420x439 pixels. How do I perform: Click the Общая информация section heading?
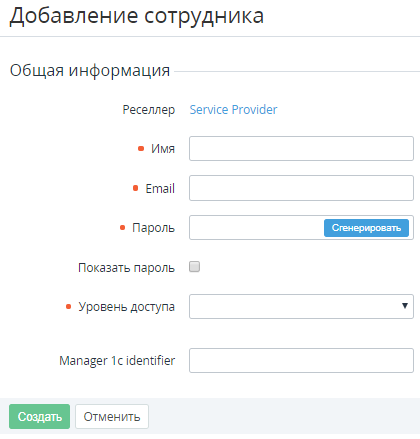[x=90, y=71]
